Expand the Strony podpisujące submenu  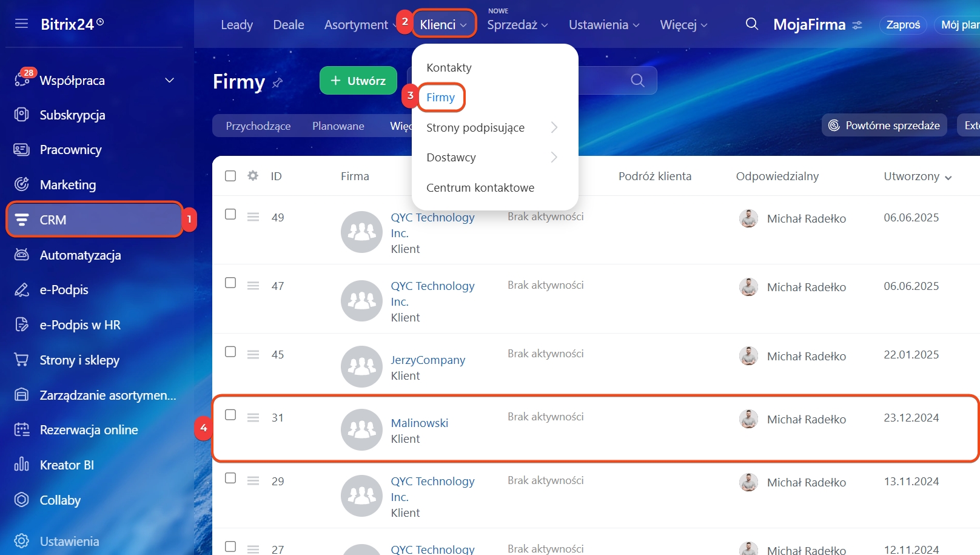[554, 127]
